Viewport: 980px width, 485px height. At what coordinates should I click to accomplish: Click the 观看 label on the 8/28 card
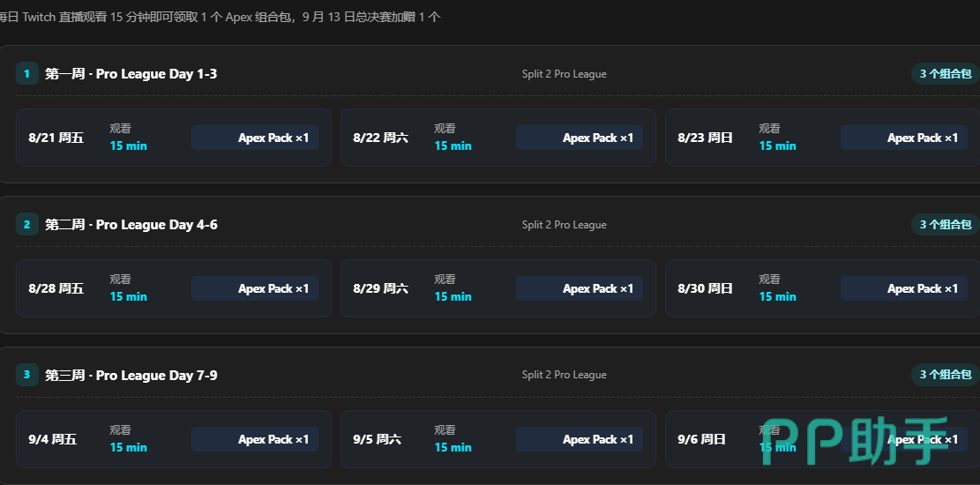[x=121, y=280]
